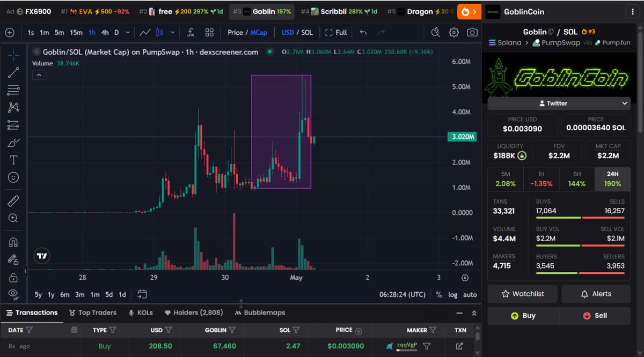
Task: Toggle auto scale on chart
Action: pyautogui.click(x=470, y=294)
